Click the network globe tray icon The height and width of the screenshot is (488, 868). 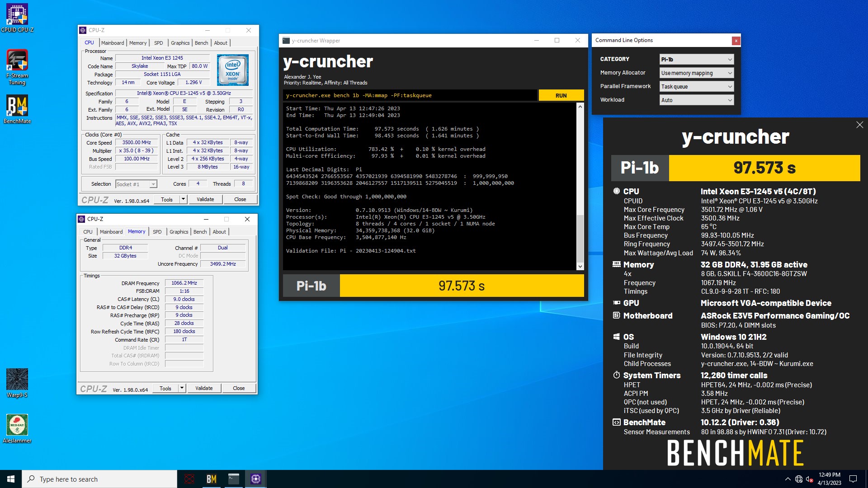pos(799,479)
